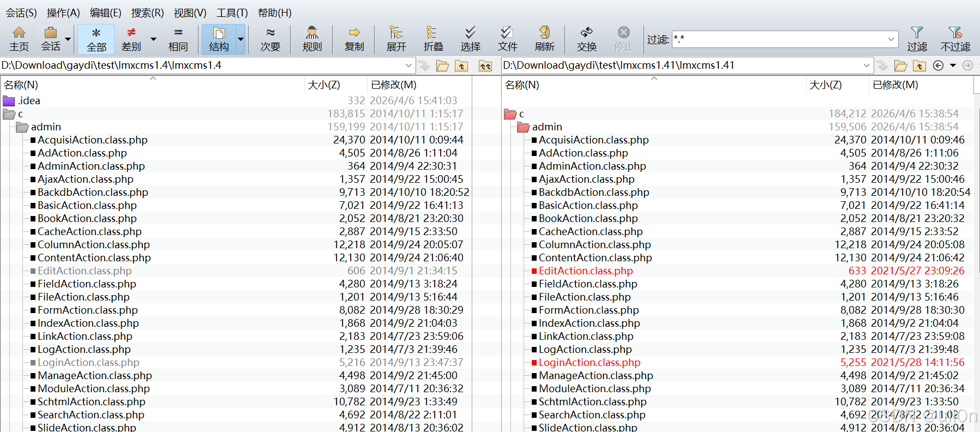Screen dimensions: 980x432
Task: Click the right pane go arrow icon
Action: [x=882, y=66]
